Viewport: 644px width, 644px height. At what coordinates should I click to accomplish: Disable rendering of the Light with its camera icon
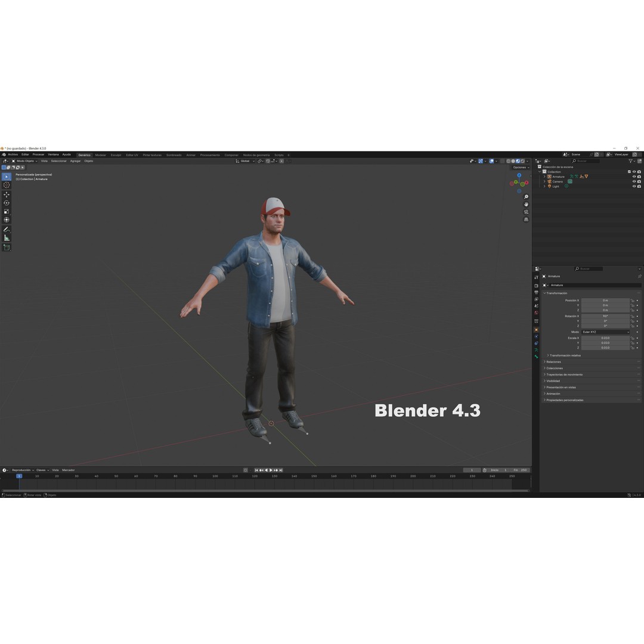tap(639, 187)
